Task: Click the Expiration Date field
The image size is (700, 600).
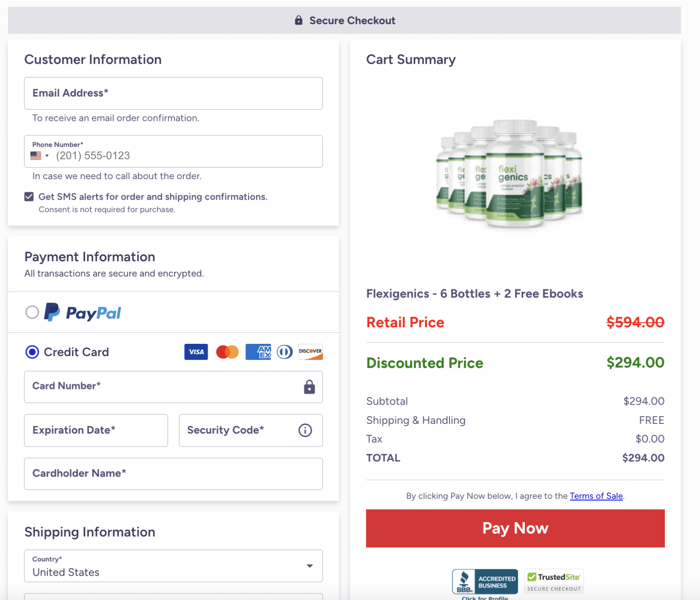Action: click(96, 430)
